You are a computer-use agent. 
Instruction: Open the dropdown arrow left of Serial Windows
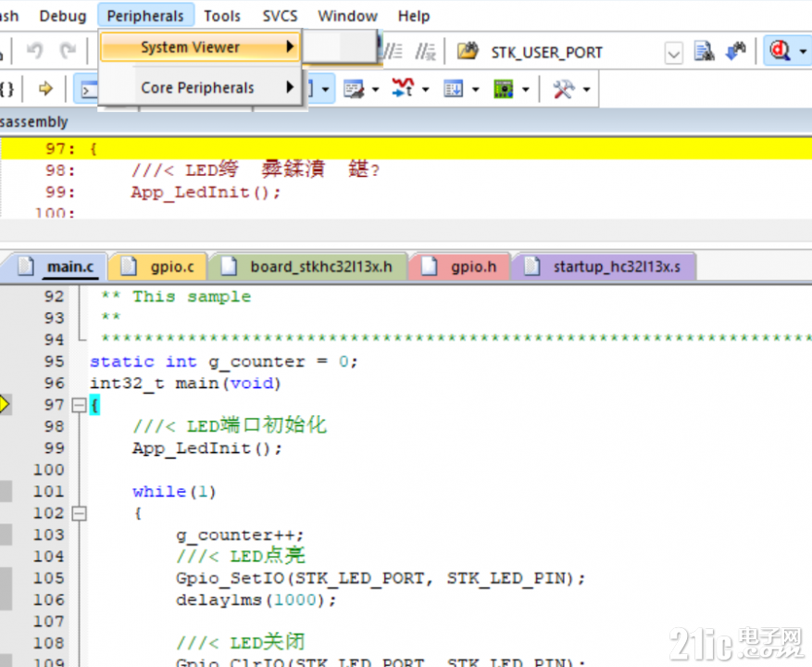tap(325, 90)
